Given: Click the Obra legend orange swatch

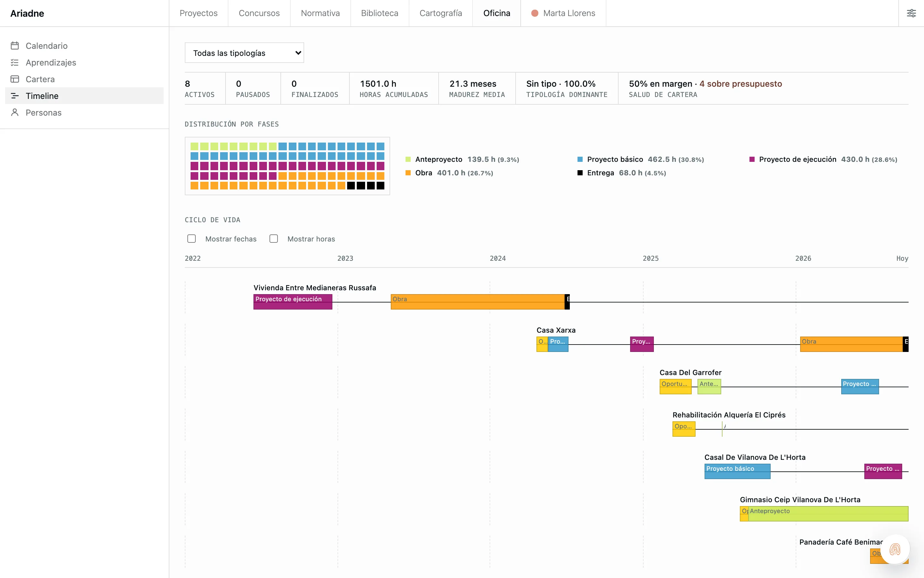Looking at the screenshot, I should (408, 173).
